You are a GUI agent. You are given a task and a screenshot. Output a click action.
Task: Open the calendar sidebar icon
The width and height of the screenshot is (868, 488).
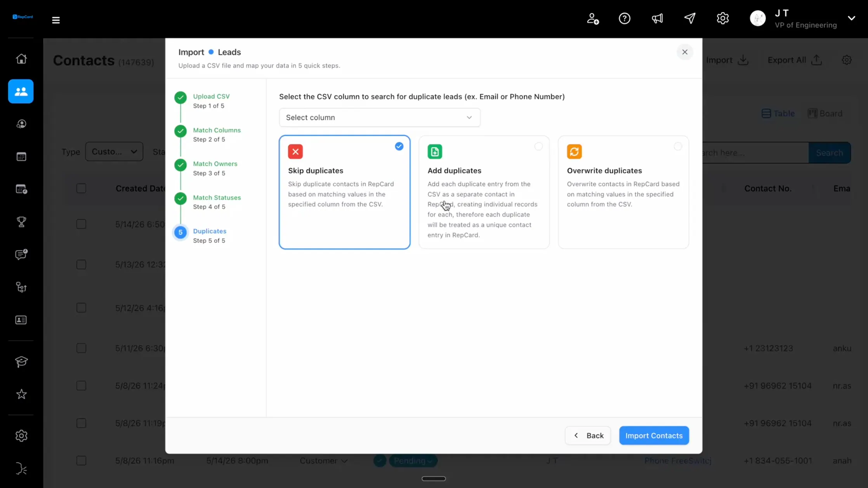click(21, 157)
